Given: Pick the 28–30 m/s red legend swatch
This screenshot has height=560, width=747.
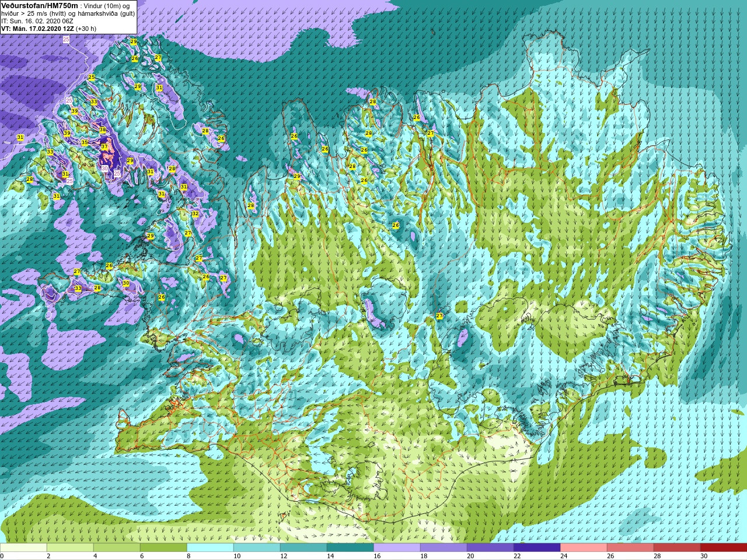Looking at the screenshot, I should point(677,547).
